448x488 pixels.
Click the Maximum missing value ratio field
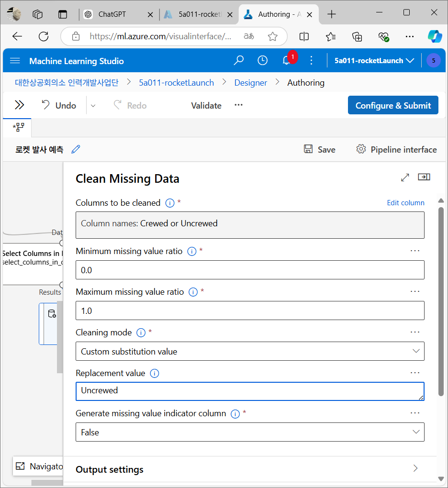click(250, 311)
